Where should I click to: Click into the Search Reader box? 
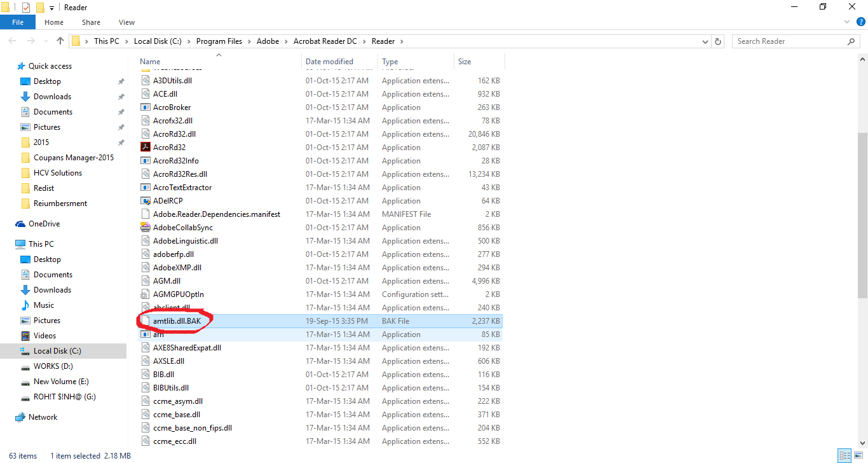(790, 41)
